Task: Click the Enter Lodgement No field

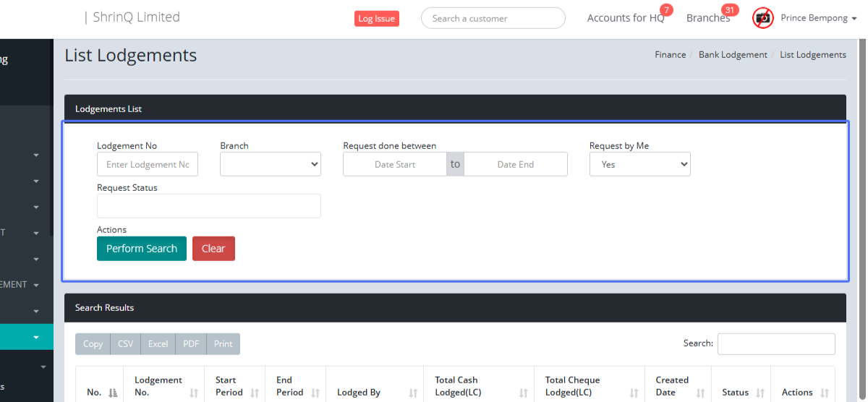Action: pyautogui.click(x=148, y=164)
